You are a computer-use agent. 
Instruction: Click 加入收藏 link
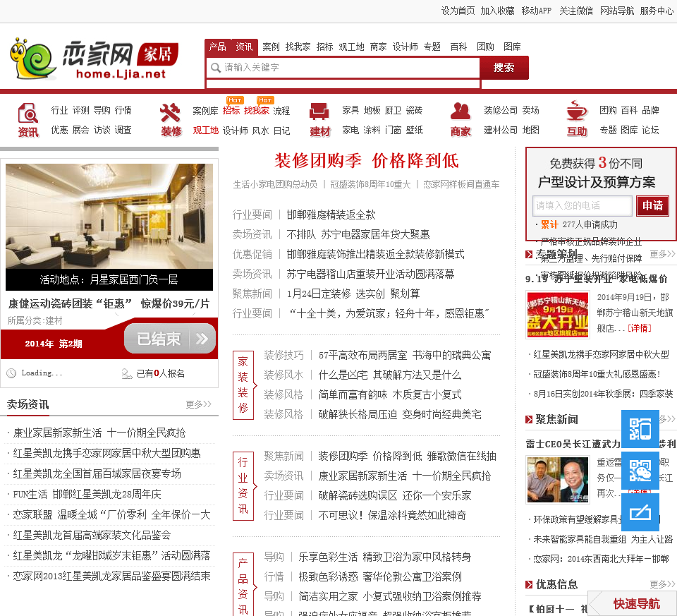(x=497, y=11)
